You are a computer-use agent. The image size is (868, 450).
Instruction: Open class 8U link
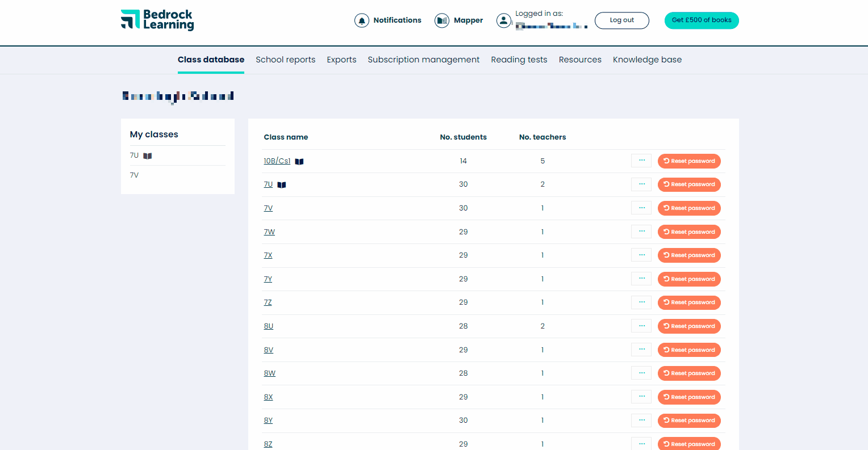point(269,326)
